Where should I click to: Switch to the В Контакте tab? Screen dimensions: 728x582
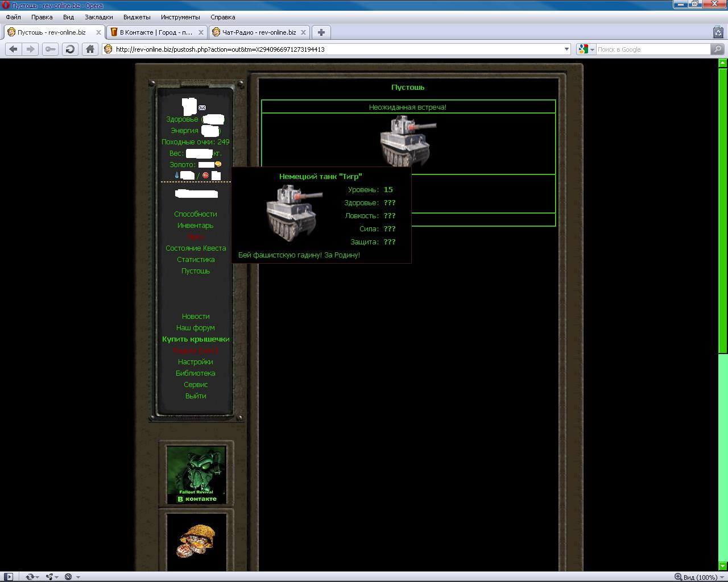click(156, 32)
